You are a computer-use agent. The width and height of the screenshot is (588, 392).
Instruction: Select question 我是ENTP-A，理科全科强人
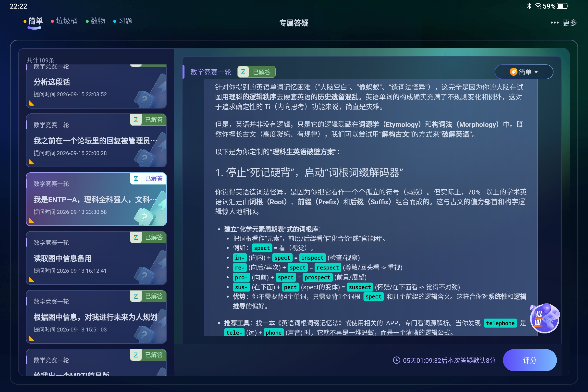pos(96,199)
